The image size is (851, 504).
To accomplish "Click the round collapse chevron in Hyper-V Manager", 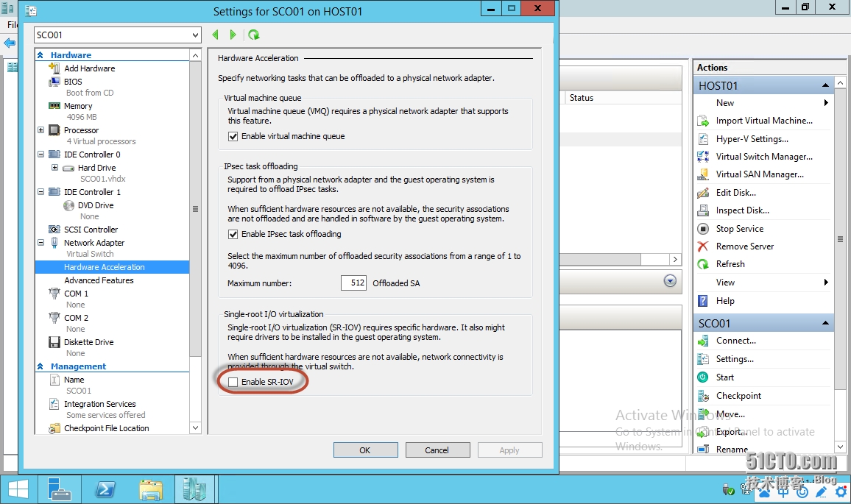I will (670, 281).
